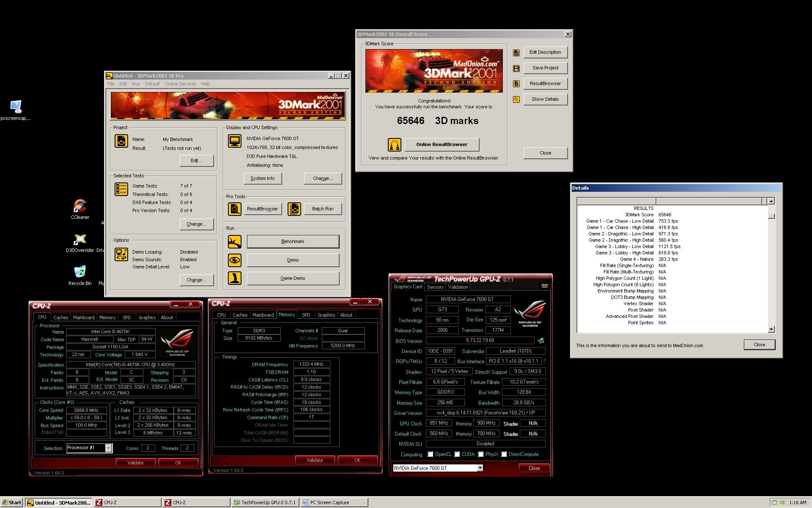Image resolution: width=812 pixels, height=508 pixels.
Task: Click the System Info button
Action: coord(263,179)
